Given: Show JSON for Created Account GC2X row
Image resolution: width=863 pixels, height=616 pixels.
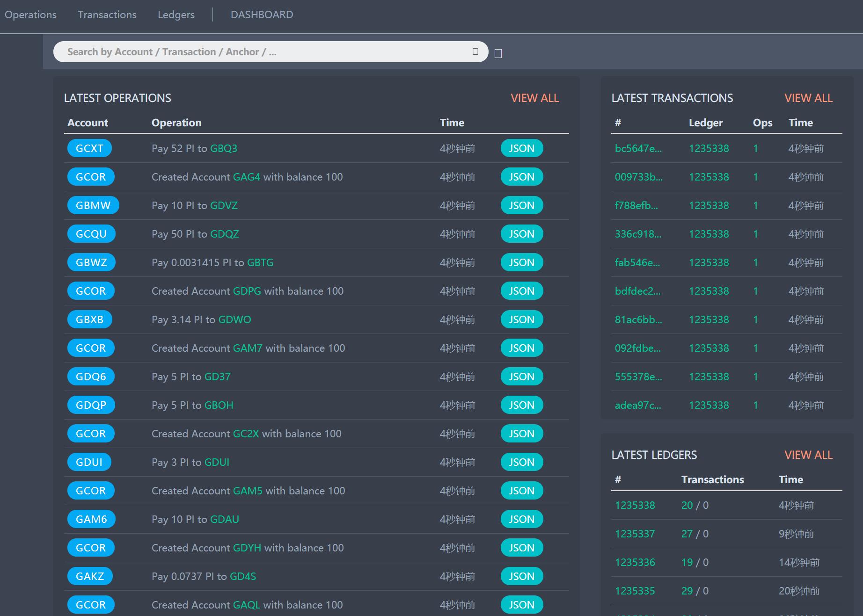Looking at the screenshot, I should point(522,434).
